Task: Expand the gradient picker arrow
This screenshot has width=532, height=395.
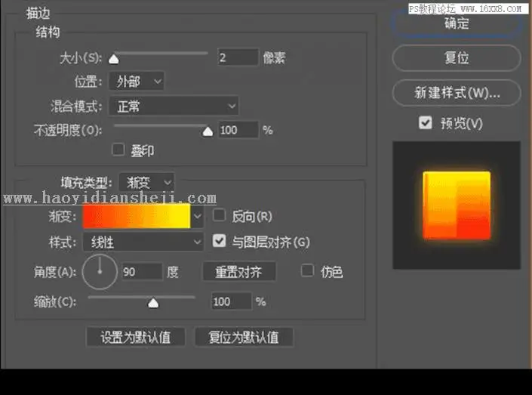Action: pyautogui.click(x=198, y=216)
